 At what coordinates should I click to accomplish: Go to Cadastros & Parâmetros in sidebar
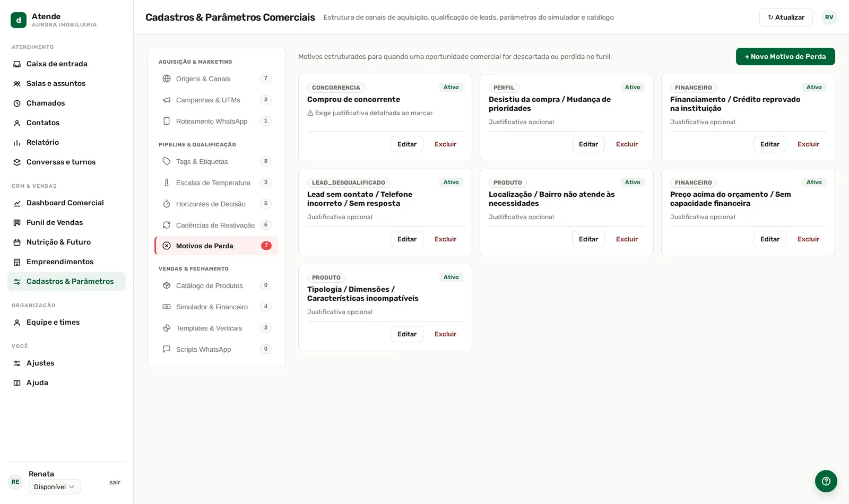(x=66, y=282)
